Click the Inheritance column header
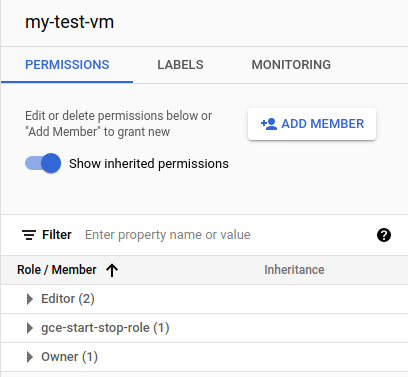 click(294, 270)
